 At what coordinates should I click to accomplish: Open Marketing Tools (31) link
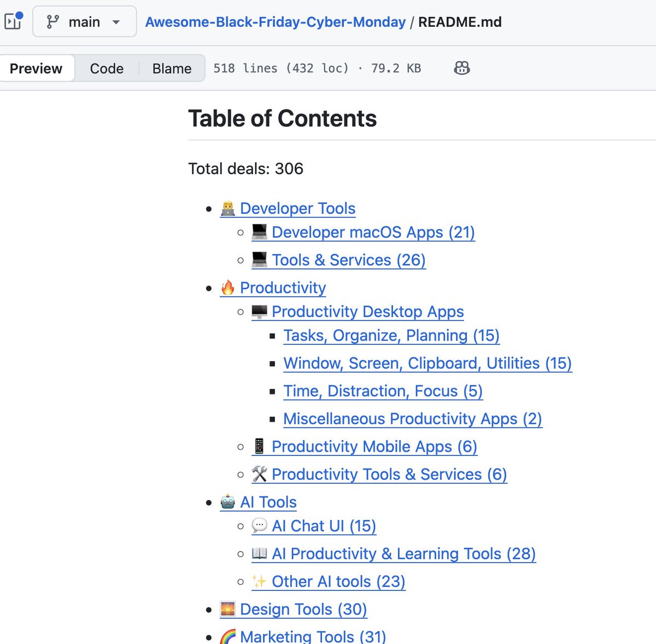coord(303,636)
